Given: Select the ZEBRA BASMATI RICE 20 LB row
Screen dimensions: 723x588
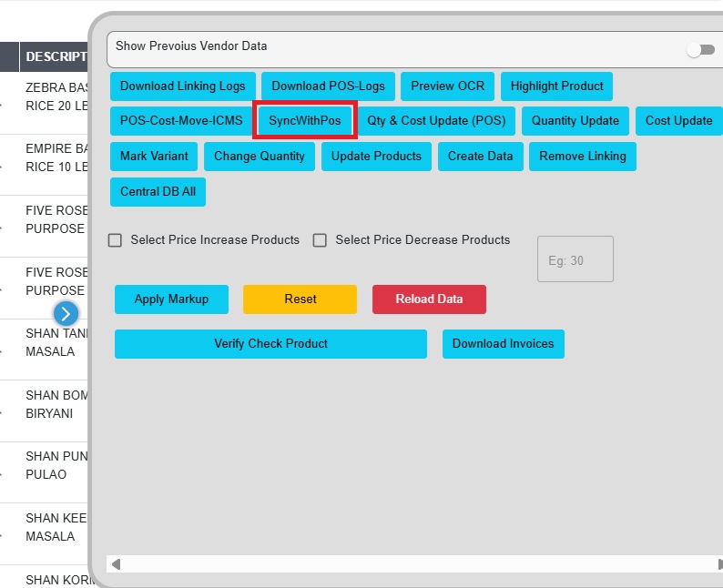Looking at the screenshot, I should pos(44,103).
